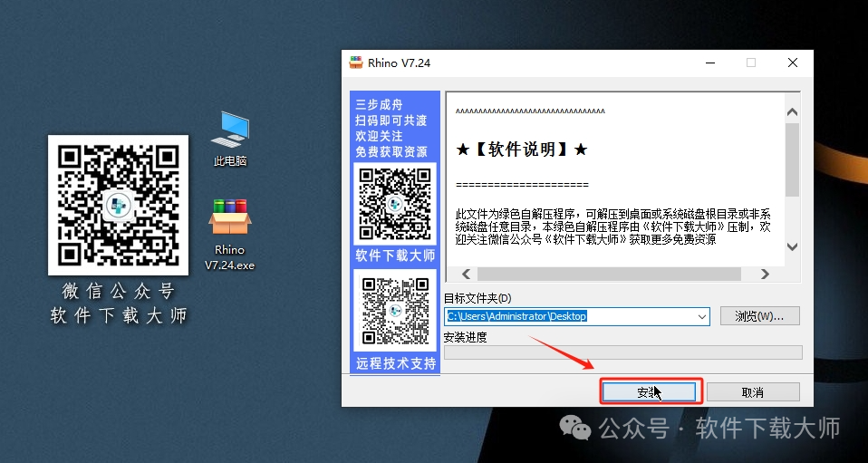
Task: Click the 此文件为绿色自解压程序 description paragraph
Action: 612,227
